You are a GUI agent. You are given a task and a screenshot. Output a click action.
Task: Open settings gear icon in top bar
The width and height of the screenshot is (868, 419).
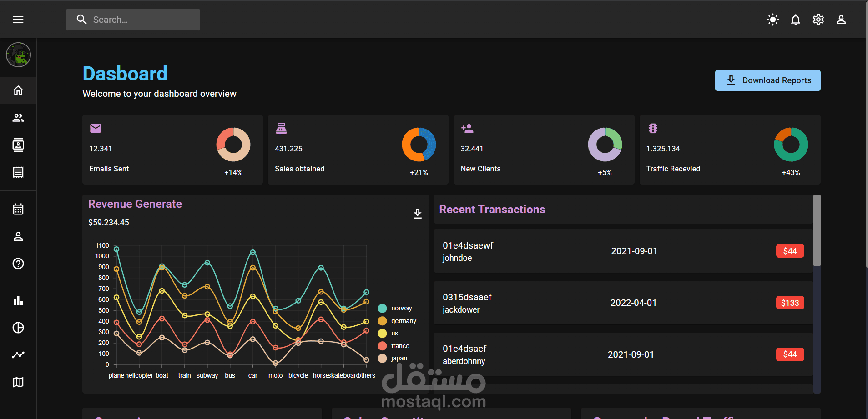pyautogui.click(x=818, y=20)
